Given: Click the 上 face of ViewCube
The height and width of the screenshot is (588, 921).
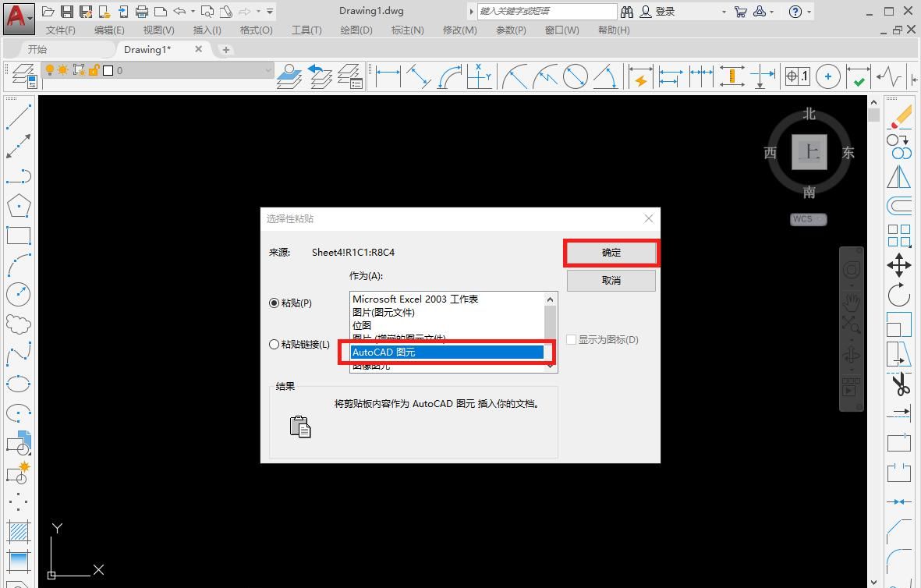Looking at the screenshot, I should click(x=809, y=152).
